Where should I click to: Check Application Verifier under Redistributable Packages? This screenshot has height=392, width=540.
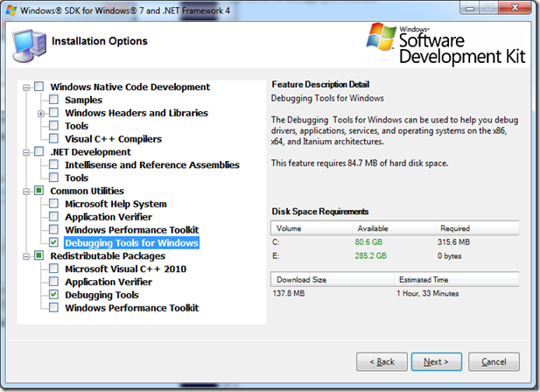(x=53, y=282)
